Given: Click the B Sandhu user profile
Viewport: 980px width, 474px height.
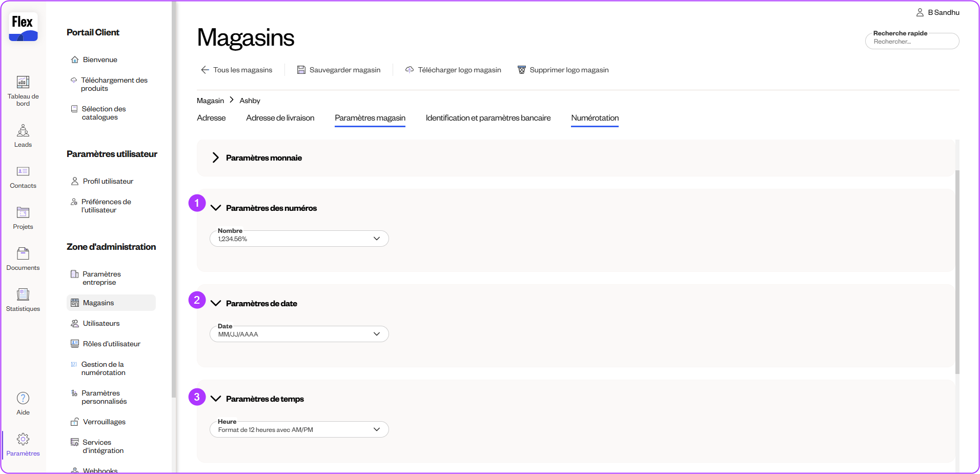Looking at the screenshot, I should tap(938, 12).
